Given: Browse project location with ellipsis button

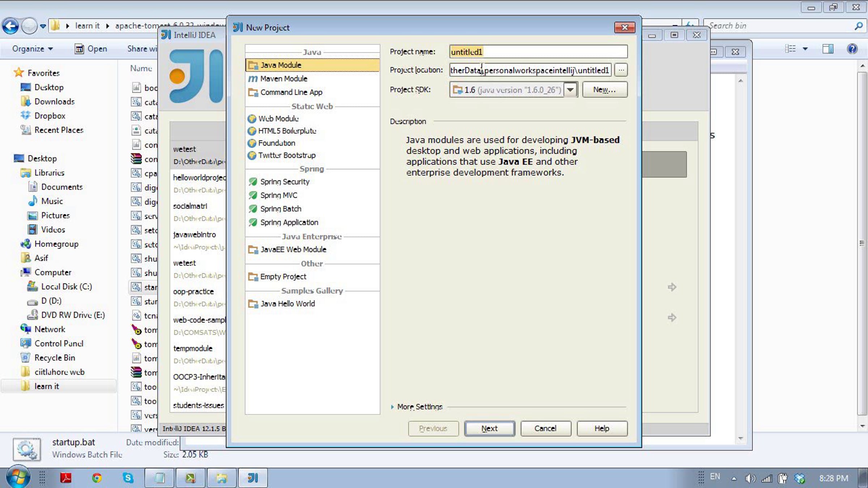Looking at the screenshot, I should [621, 70].
